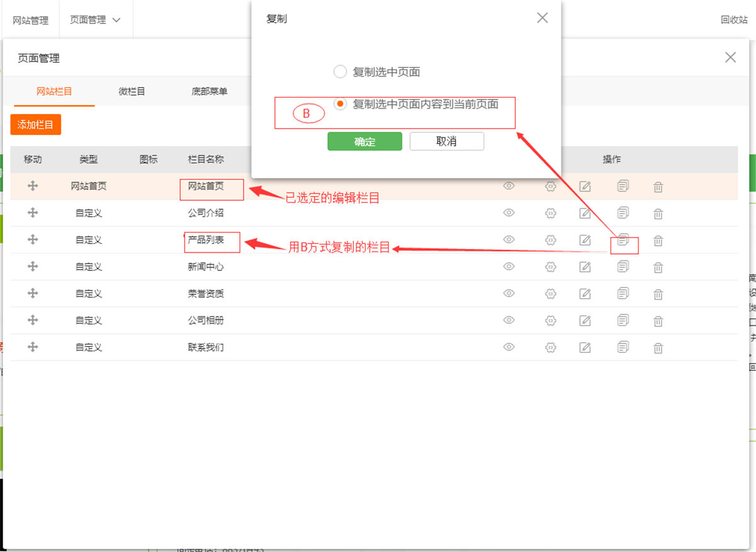756x552 pixels.
Task: Open settings gear for 联系我们 row
Action: click(x=551, y=347)
